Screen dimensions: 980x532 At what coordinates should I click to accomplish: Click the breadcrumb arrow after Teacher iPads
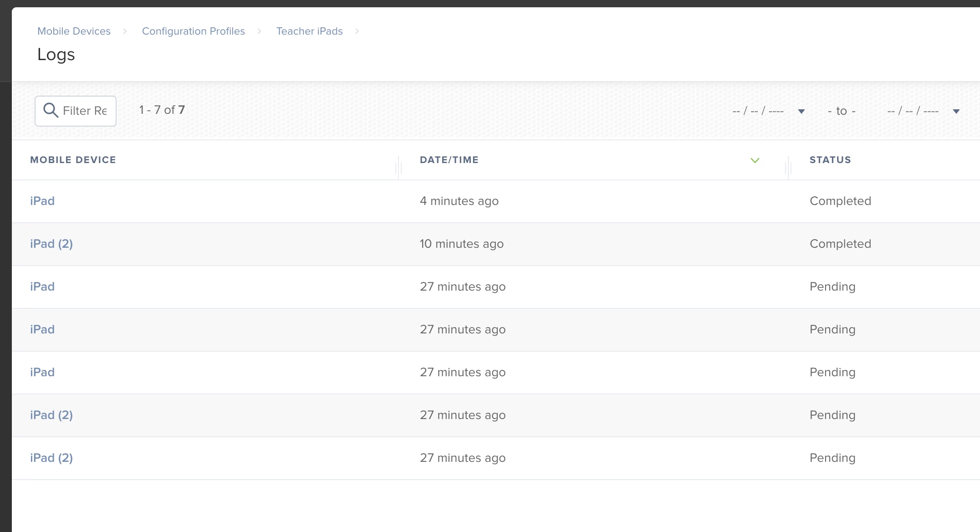click(357, 31)
